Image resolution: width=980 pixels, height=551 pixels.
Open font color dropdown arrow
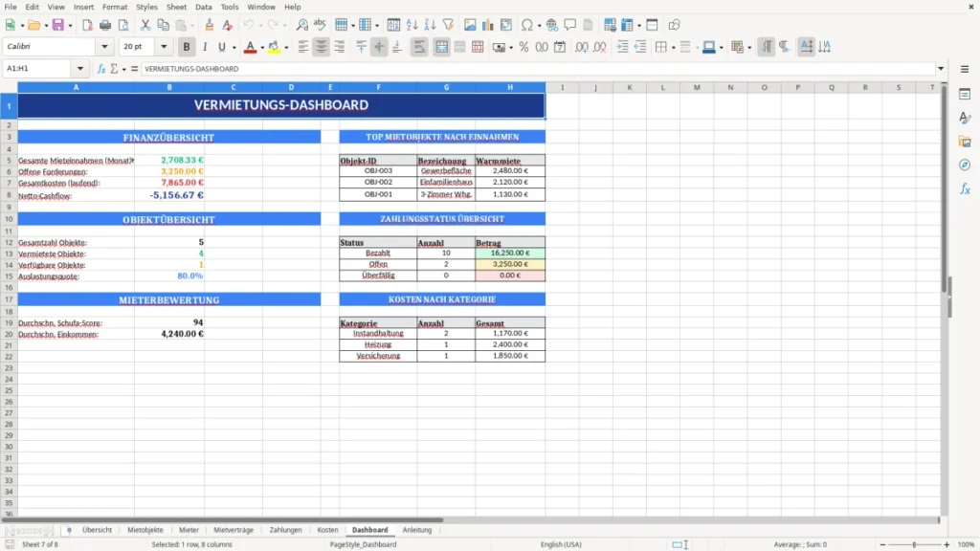pos(262,48)
